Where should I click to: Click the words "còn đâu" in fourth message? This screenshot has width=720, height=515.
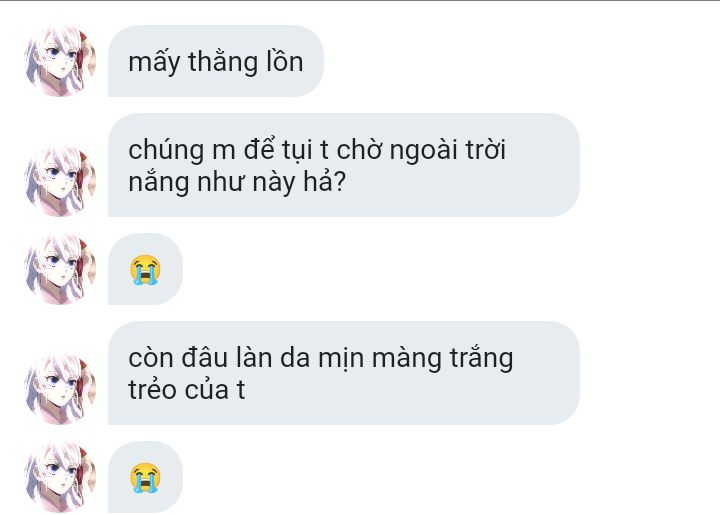pos(178,358)
